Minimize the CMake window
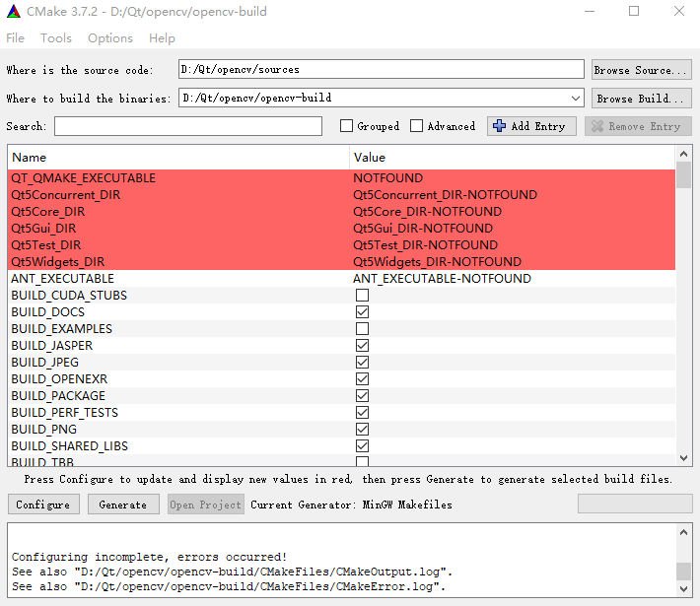The image size is (700, 606). pyautogui.click(x=590, y=11)
